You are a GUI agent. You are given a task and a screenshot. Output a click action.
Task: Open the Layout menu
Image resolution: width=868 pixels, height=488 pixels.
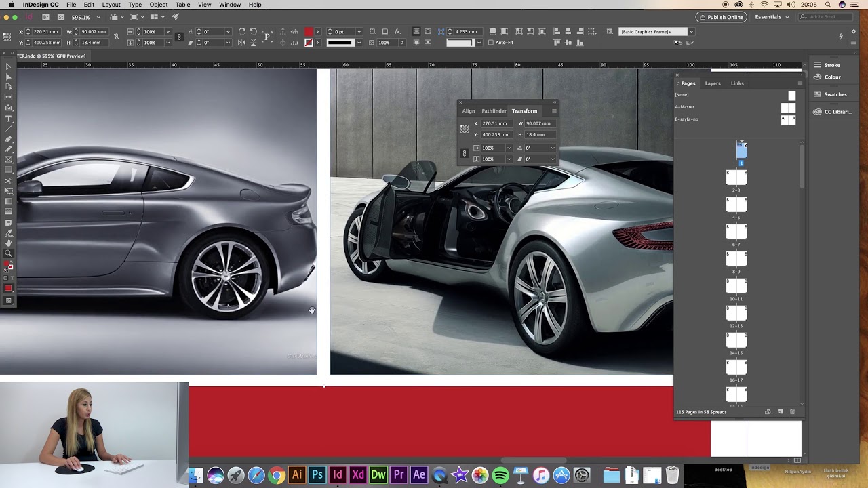point(111,5)
